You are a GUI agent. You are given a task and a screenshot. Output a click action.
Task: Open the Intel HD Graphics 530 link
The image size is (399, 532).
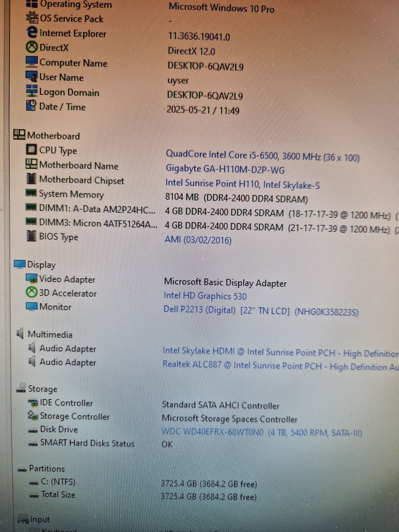coord(205,296)
